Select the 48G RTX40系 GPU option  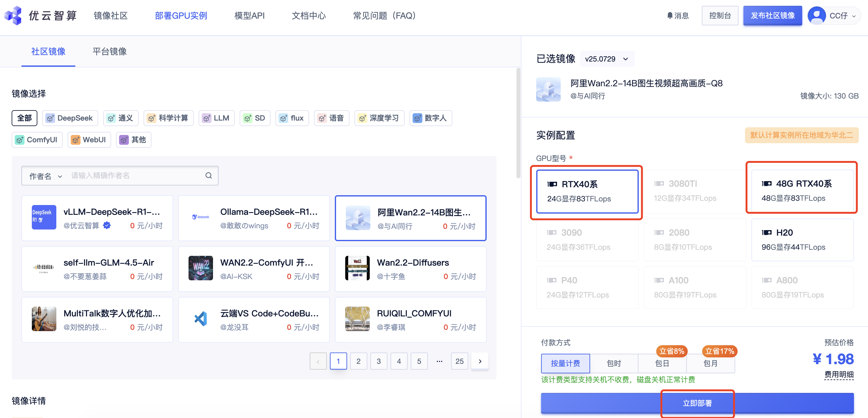point(802,191)
